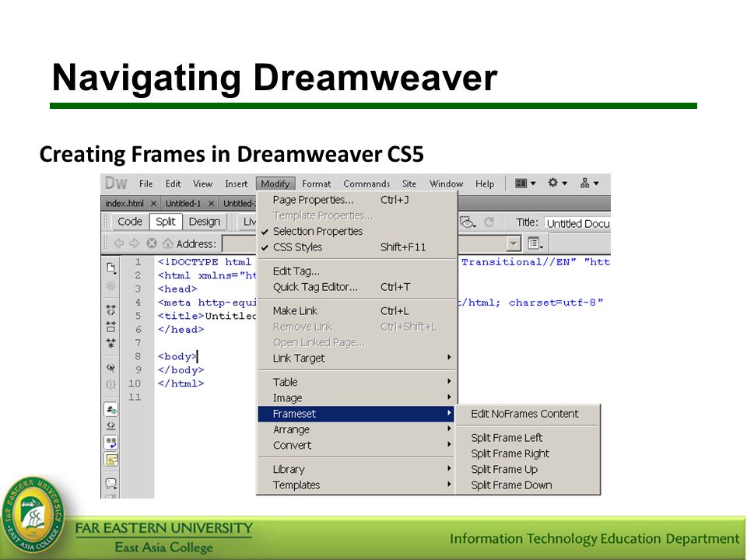
Task: Click the browser Forward arrow
Action: coord(135,243)
